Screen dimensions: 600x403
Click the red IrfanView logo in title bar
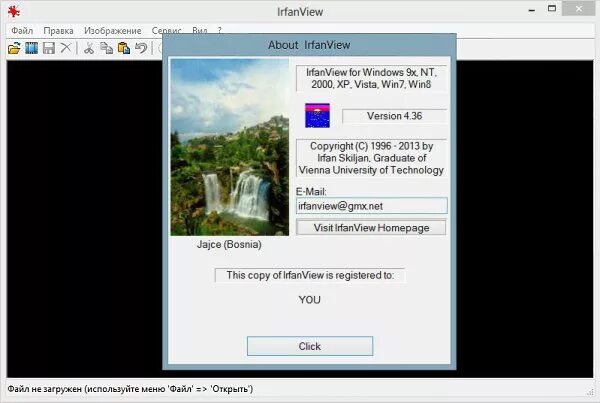point(14,11)
